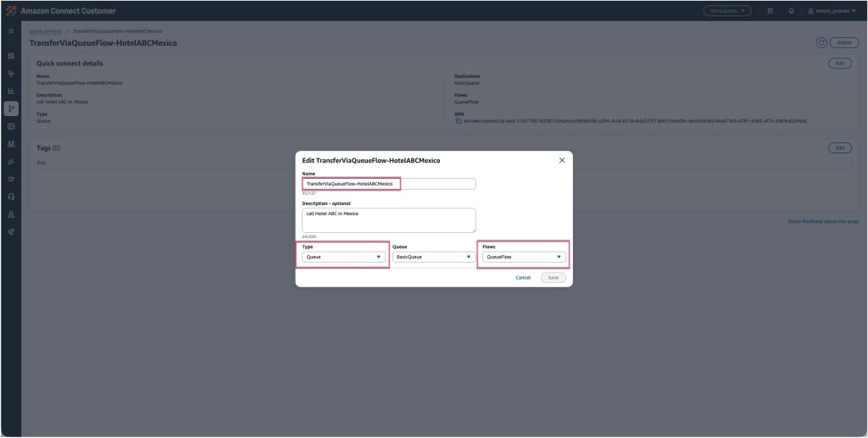
Task: Expand the Flows dropdown showing QueueFlow
Action: [x=524, y=258]
